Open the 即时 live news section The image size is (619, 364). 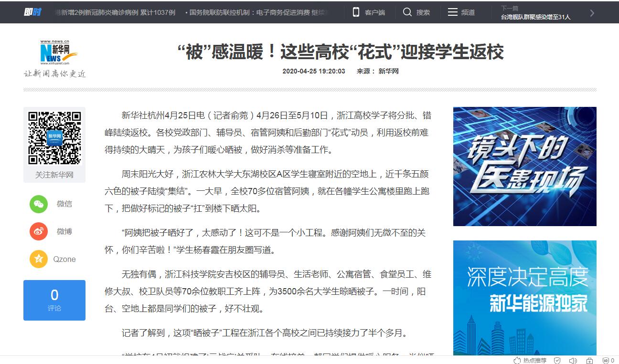coord(32,12)
